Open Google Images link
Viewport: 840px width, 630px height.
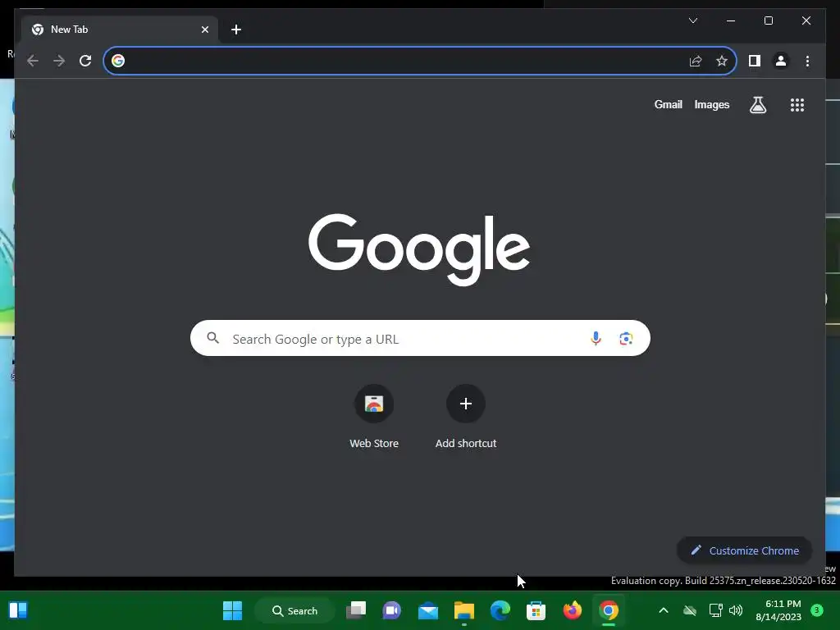click(711, 105)
